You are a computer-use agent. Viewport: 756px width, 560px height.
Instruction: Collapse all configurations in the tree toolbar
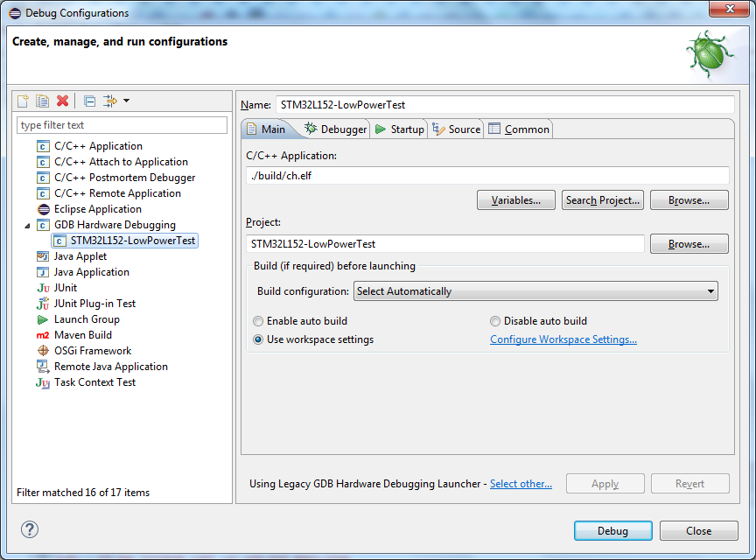click(x=89, y=101)
